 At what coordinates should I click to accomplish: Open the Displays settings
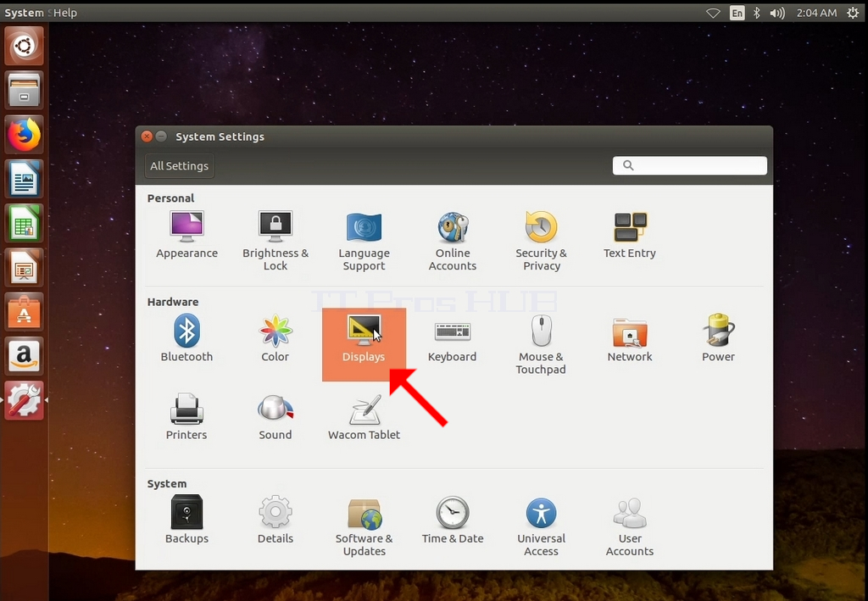[x=364, y=344]
